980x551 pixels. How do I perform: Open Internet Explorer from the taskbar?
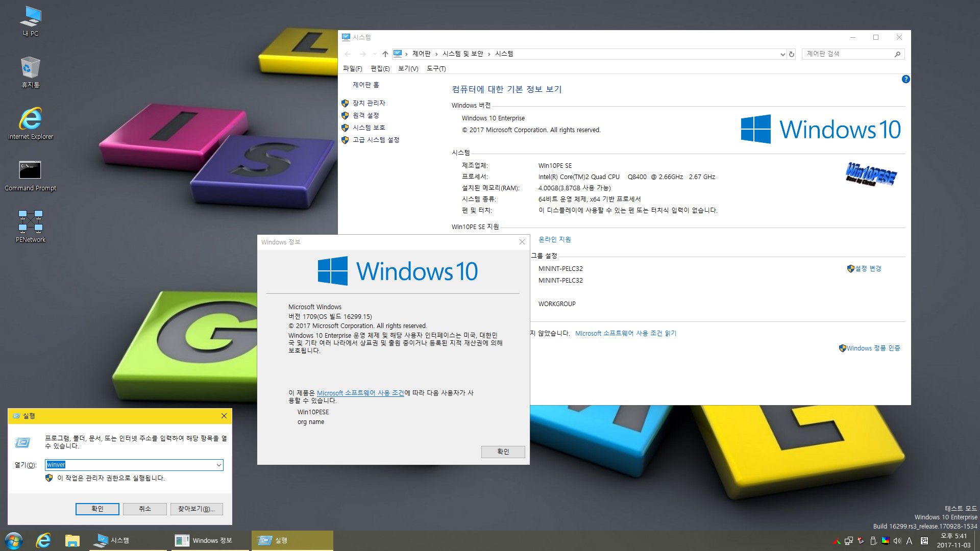point(43,540)
